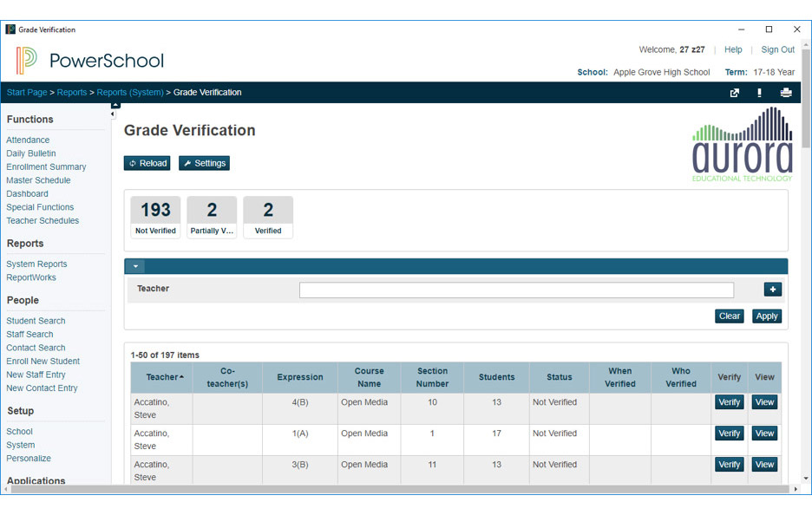Toggle the Not Verified summary tile
812x515 pixels.
[155, 216]
